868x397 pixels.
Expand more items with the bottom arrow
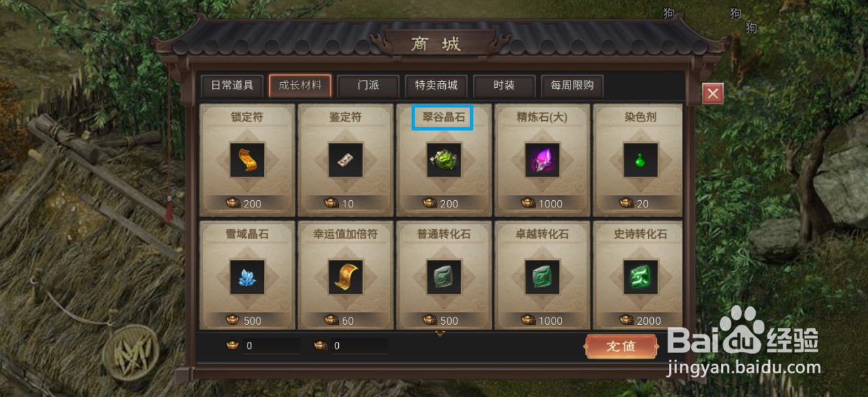coord(441,334)
